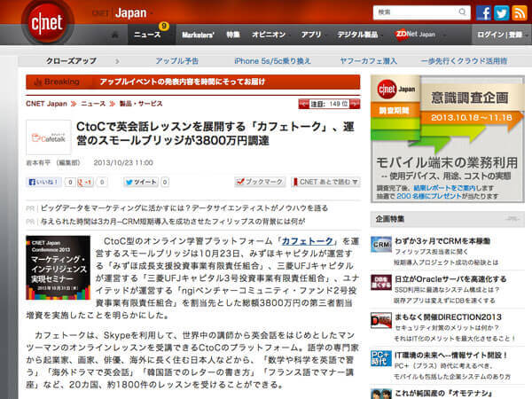Click the DIRECTION2013 thumbnail icon
The image size is (532, 399).
(x=381, y=321)
